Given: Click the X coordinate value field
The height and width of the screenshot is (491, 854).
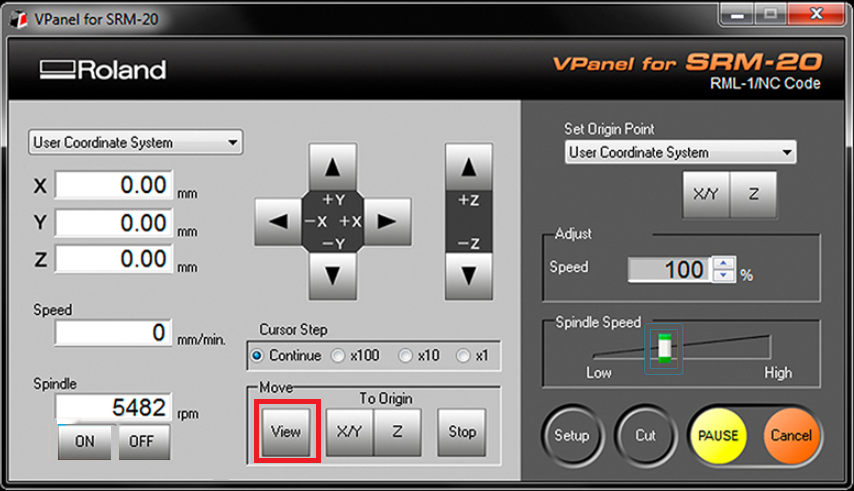Looking at the screenshot, I should (x=114, y=185).
